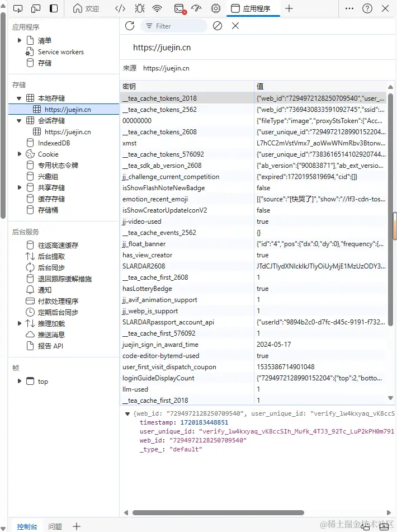Select the xmst key row
397x532 pixels.
click(x=253, y=143)
